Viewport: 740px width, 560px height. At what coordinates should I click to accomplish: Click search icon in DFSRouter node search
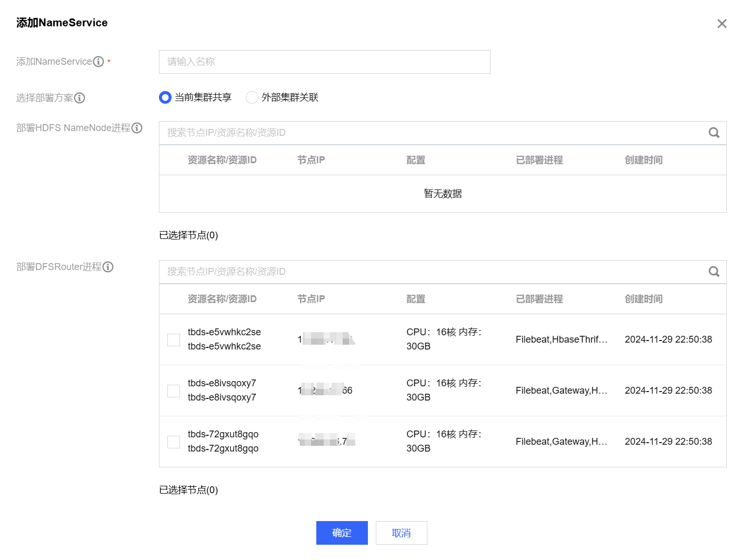[x=714, y=272]
